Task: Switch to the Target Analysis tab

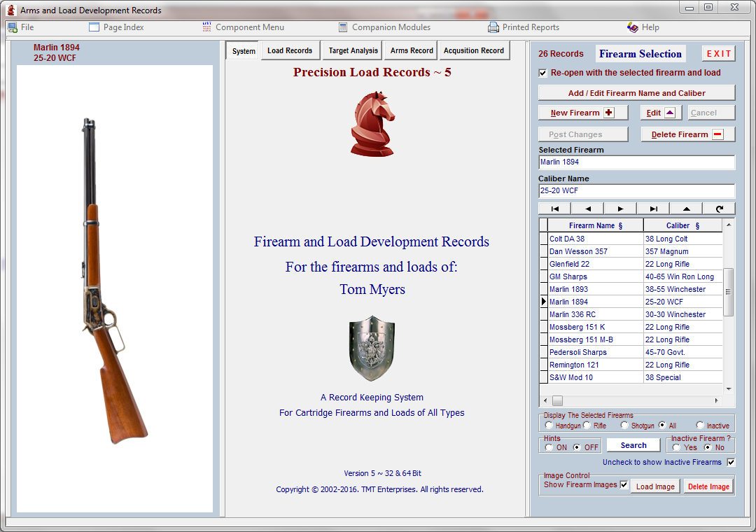Action: tap(353, 50)
